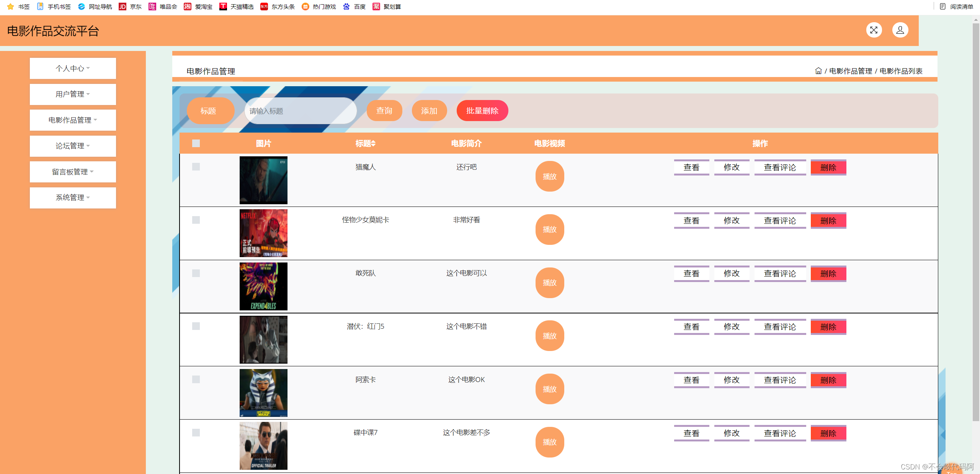The height and width of the screenshot is (474, 980).
Task: Open the 阅读清单 reading list icon
Action: click(942, 7)
